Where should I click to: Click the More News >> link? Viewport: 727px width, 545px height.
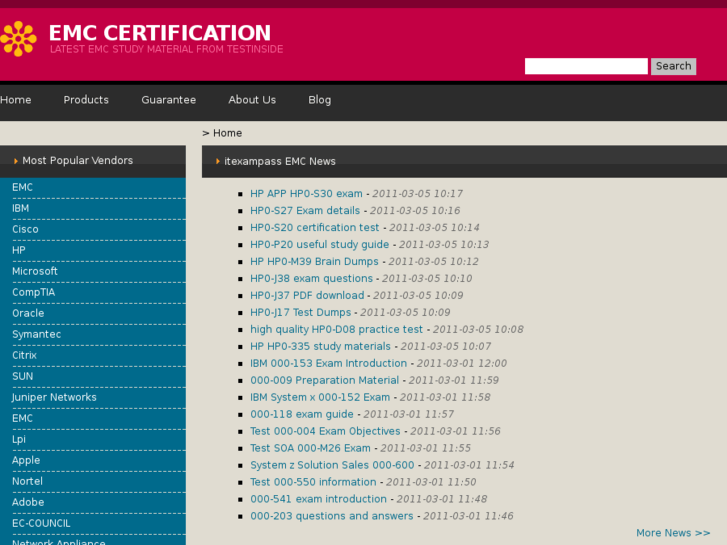point(673,533)
